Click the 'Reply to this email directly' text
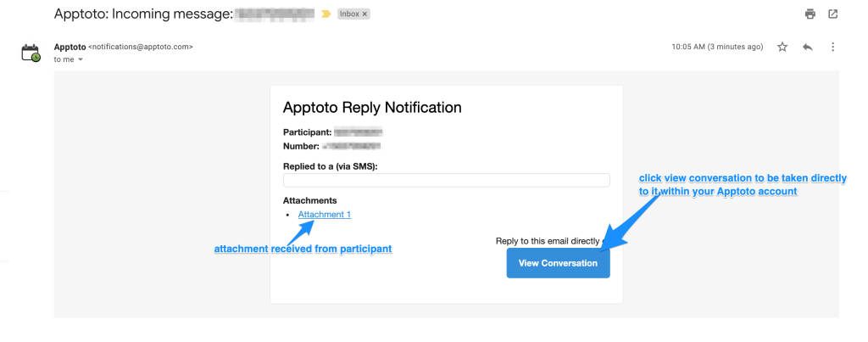868x342 pixels. click(548, 241)
